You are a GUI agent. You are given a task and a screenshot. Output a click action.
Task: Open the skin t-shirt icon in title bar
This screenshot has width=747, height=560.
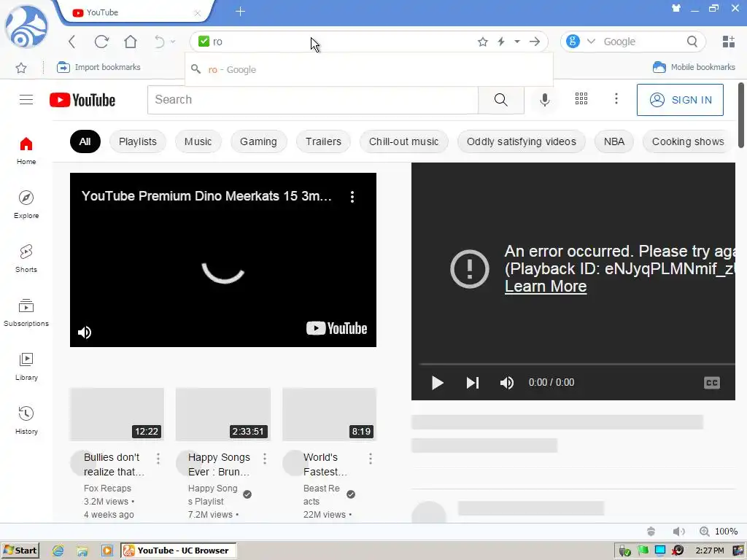tap(676, 8)
